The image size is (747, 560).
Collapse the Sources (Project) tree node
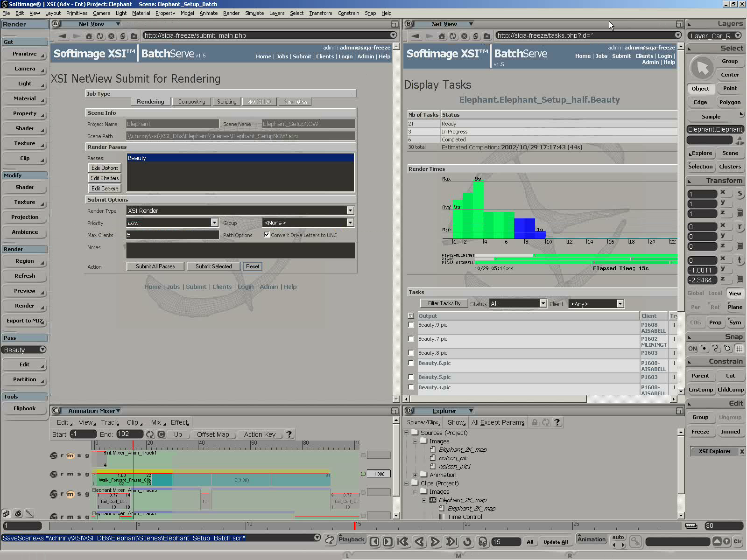tap(407, 433)
